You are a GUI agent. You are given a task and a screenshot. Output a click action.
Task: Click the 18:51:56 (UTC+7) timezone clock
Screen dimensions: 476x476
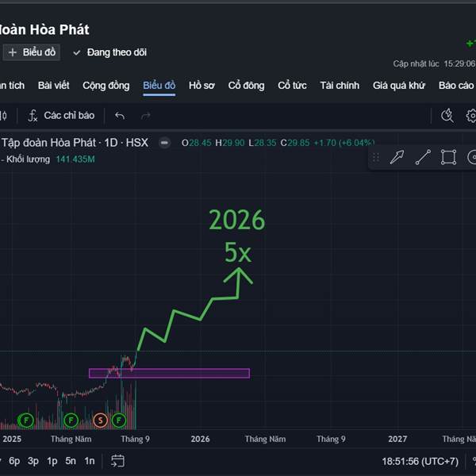click(420, 462)
